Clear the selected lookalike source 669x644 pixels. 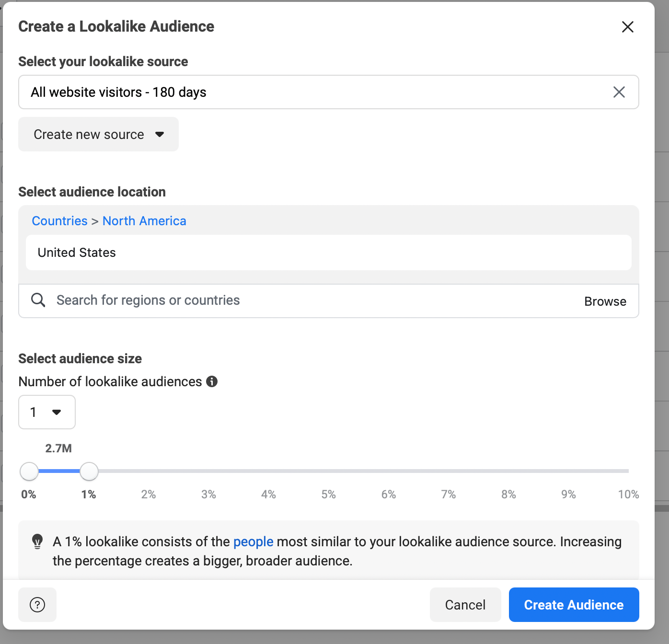click(619, 92)
